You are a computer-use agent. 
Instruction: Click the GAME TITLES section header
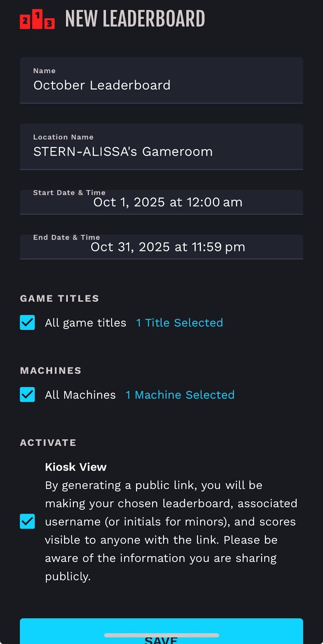pyautogui.click(x=60, y=298)
